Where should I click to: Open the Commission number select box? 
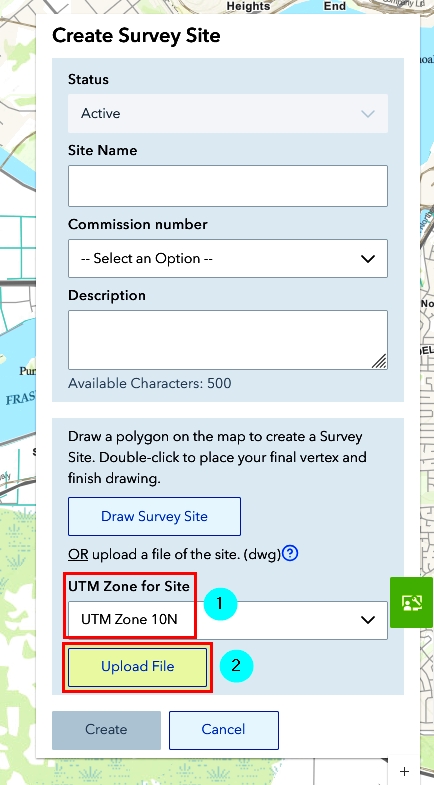click(x=228, y=258)
